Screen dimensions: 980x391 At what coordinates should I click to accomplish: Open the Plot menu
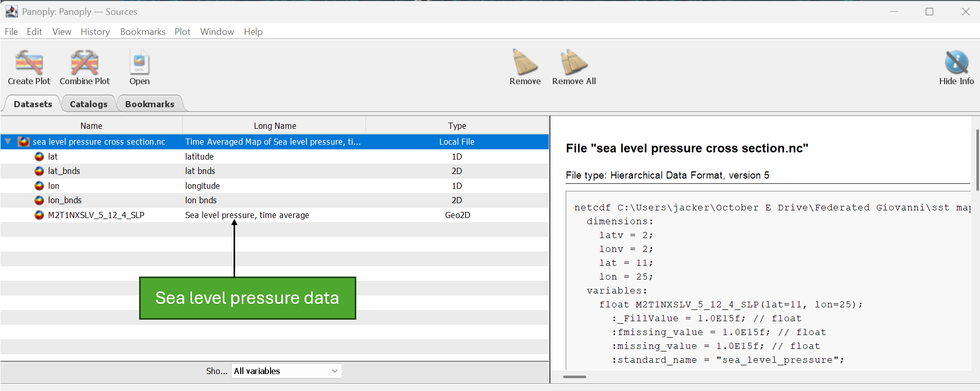(x=182, y=32)
